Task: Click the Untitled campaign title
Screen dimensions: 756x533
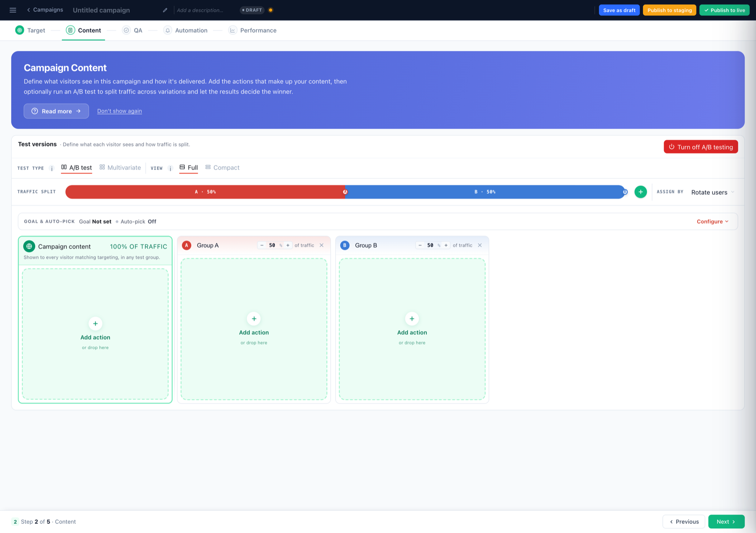Action: tap(101, 10)
